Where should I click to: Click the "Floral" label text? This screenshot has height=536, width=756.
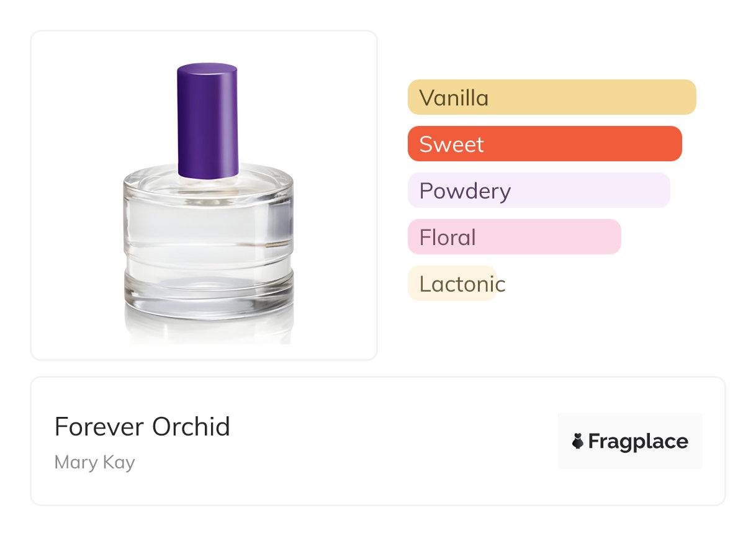click(448, 237)
